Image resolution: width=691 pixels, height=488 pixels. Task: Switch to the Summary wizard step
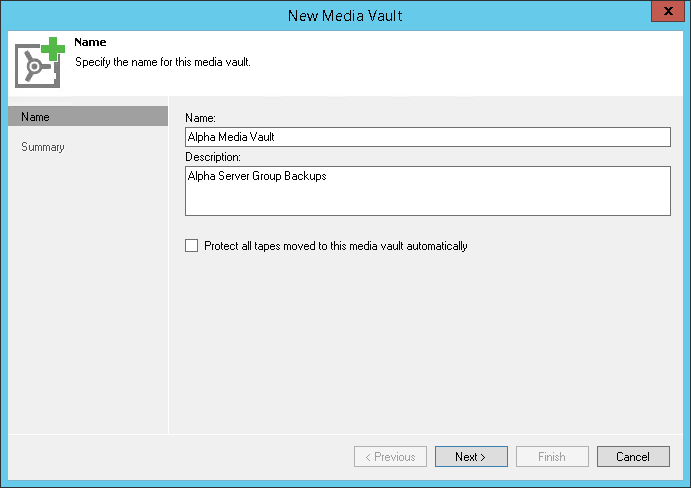pyautogui.click(x=43, y=147)
